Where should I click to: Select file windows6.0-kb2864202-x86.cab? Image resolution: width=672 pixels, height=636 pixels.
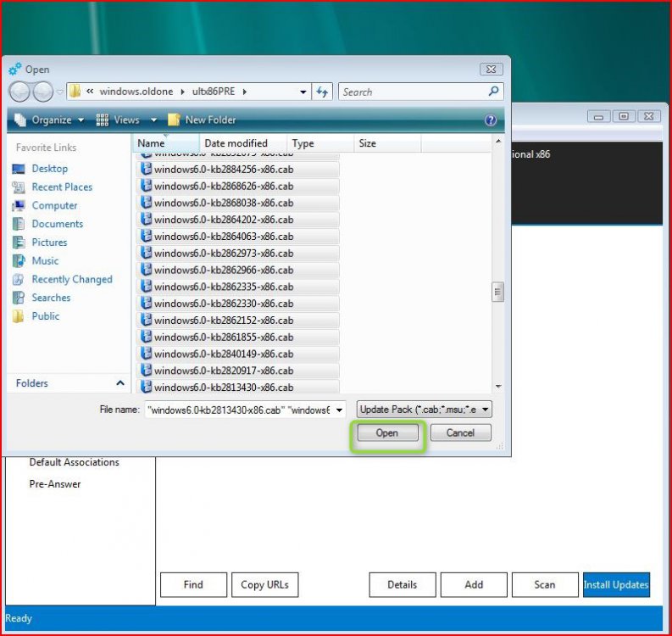coord(238,220)
